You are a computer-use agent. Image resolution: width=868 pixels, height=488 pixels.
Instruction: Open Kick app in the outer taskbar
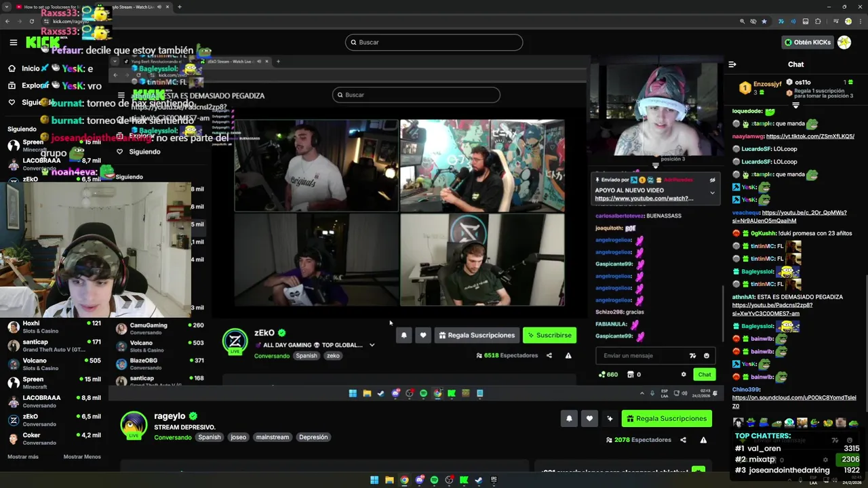pos(464,480)
